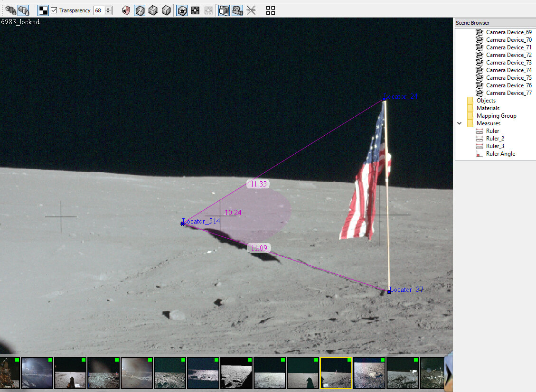The image size is (536, 392).
Task: Select the Ruler_2 measure item
Action: (x=495, y=139)
